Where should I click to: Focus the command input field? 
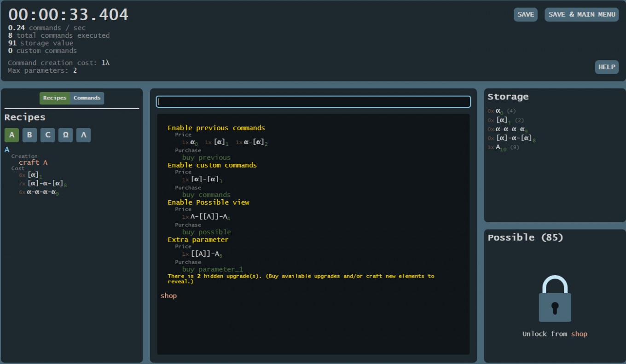point(313,102)
